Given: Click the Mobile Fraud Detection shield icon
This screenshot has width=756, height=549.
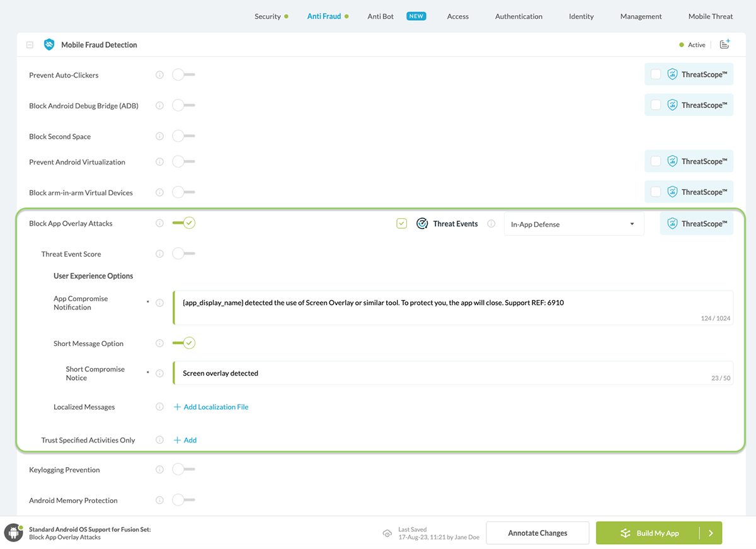Looking at the screenshot, I should [x=49, y=45].
